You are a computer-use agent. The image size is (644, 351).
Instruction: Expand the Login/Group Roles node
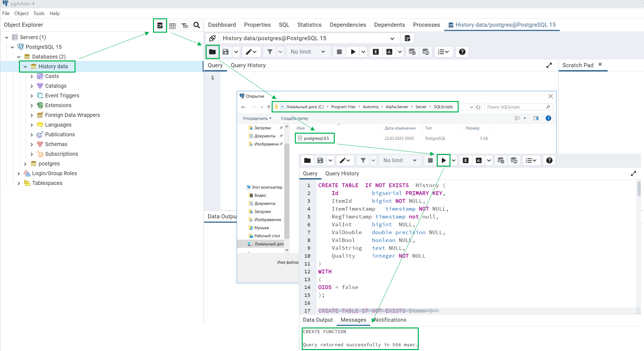tap(19, 174)
